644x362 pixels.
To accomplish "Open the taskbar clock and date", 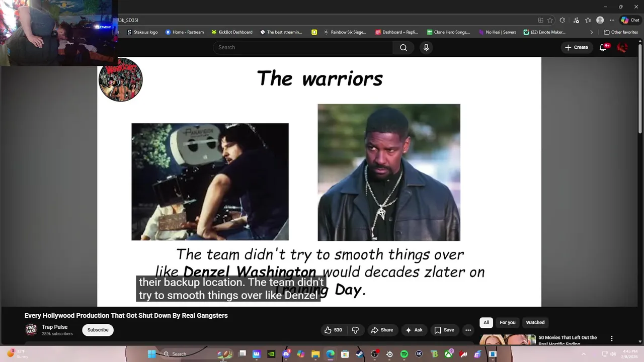I will point(630,354).
